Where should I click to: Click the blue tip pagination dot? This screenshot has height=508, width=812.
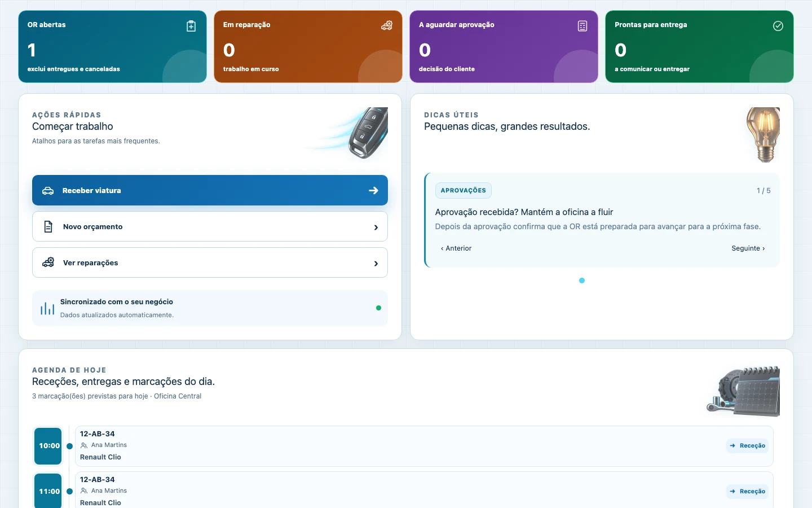(x=582, y=281)
